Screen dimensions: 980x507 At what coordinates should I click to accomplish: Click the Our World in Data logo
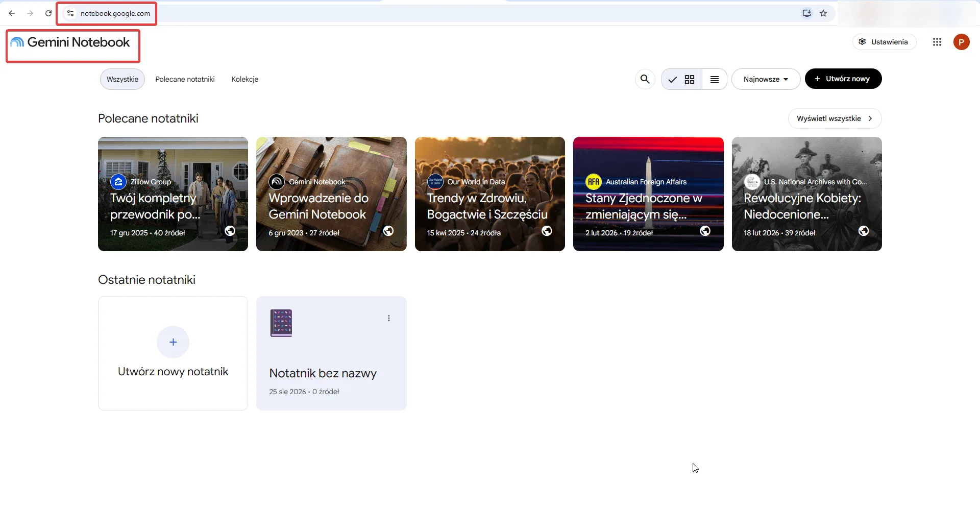pos(435,182)
